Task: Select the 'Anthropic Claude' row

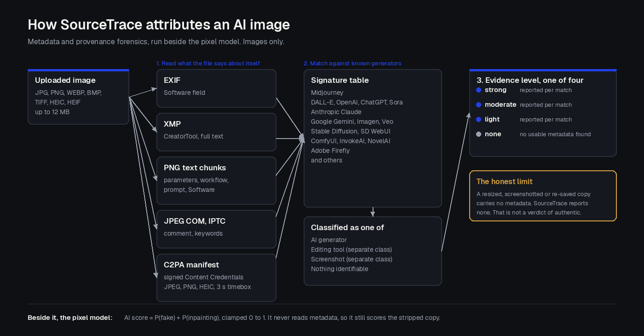Action: pyautogui.click(x=336, y=112)
